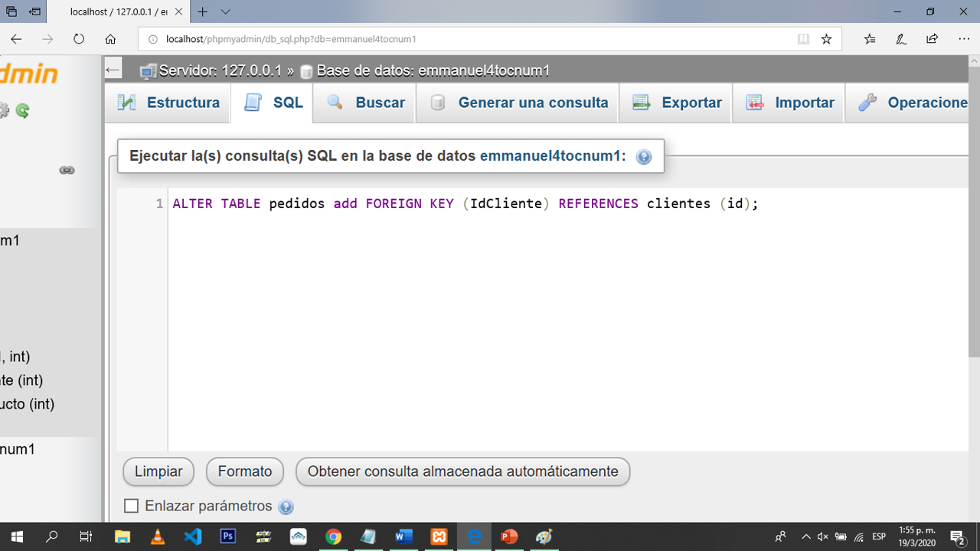Screen dimensions: 980x551
Task: Collapse navigation panel with the left arrow
Action: click(x=113, y=70)
